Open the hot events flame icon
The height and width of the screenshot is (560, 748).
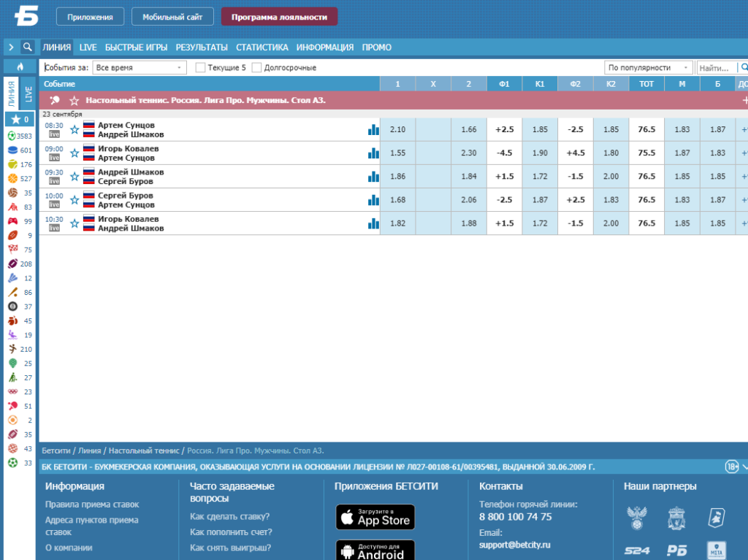(20, 66)
